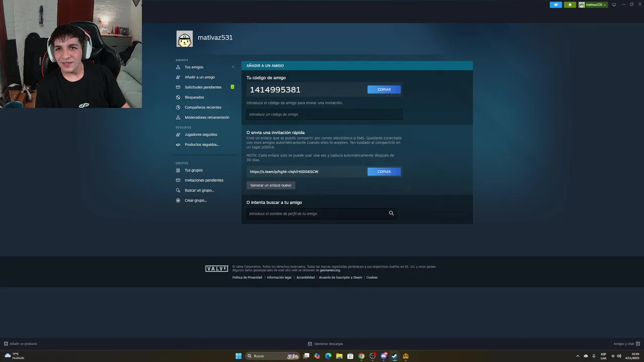Click the plus icon beside Crear grupo
The height and width of the screenshot is (362, 644).
pyautogui.click(x=178, y=200)
